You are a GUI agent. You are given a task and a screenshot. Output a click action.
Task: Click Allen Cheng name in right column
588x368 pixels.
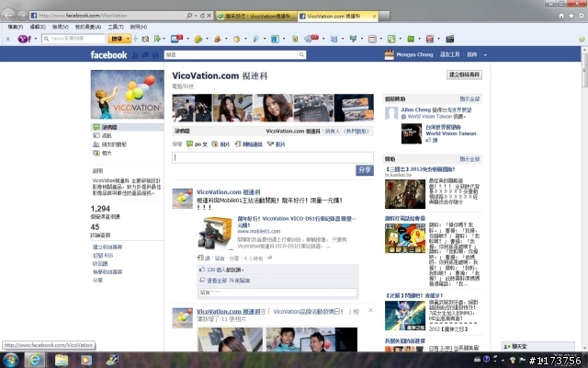pyautogui.click(x=416, y=109)
